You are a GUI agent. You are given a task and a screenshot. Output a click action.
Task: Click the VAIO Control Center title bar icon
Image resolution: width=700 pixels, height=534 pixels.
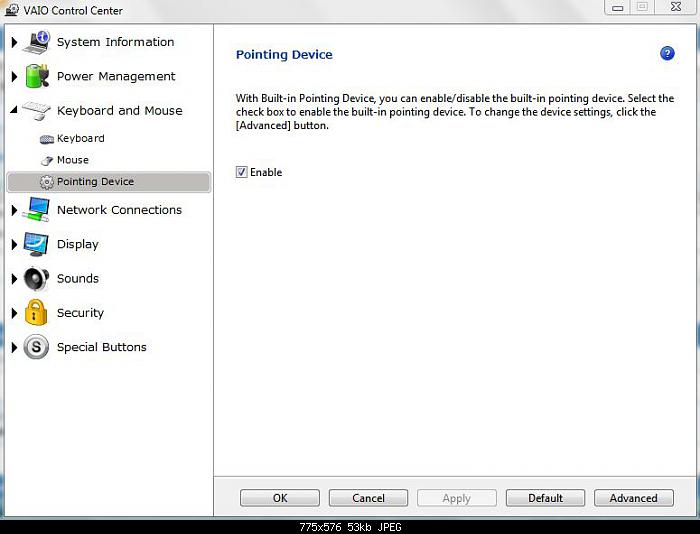(x=12, y=10)
